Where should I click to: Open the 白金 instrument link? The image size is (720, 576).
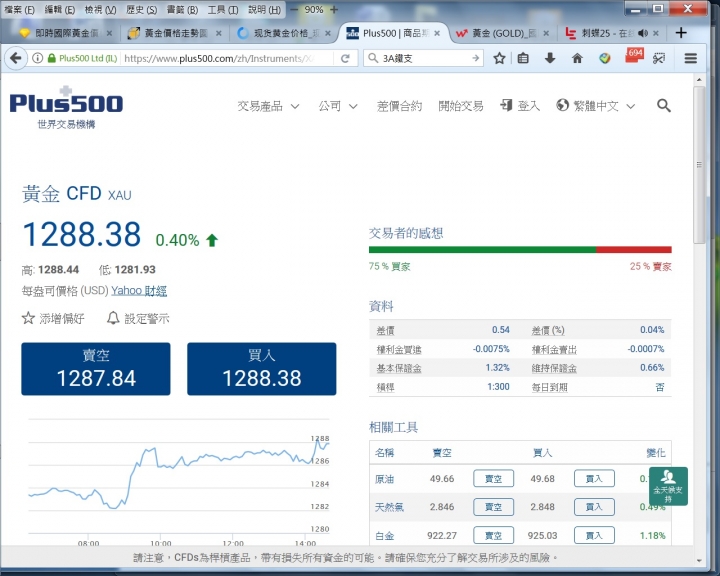pyautogui.click(x=384, y=536)
